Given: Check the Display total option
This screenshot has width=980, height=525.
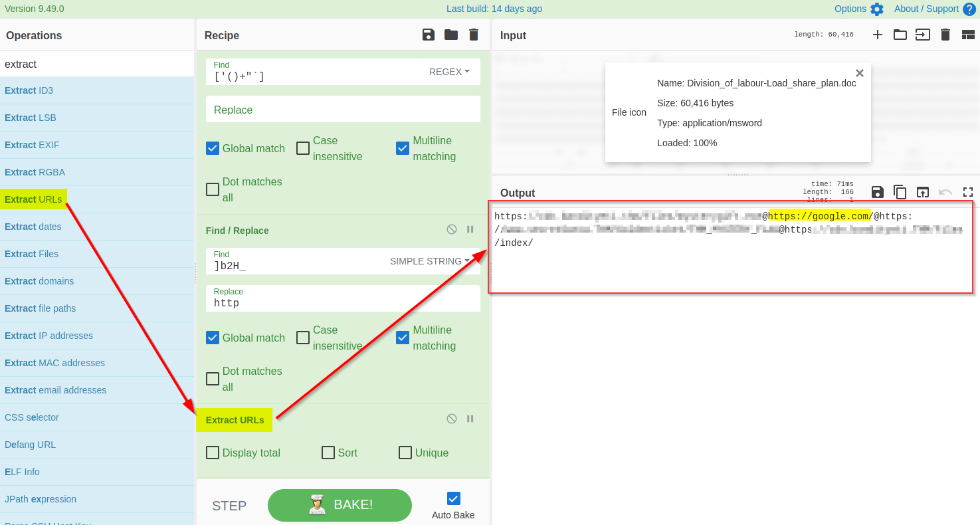Looking at the screenshot, I should click(x=213, y=453).
